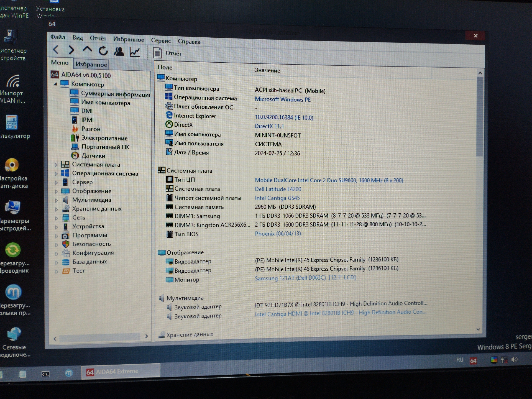Expand the Мультимедиа tree node
The width and height of the screenshot is (532, 399).
(56, 200)
